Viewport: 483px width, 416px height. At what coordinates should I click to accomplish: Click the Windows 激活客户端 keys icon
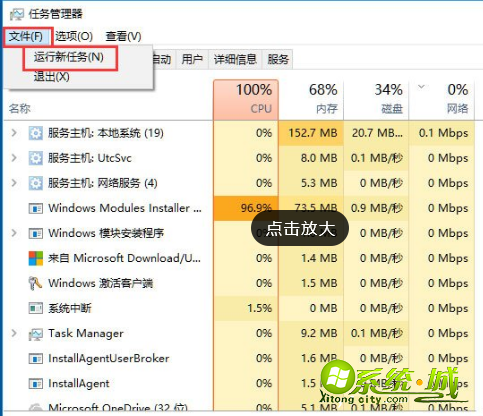click(35, 283)
